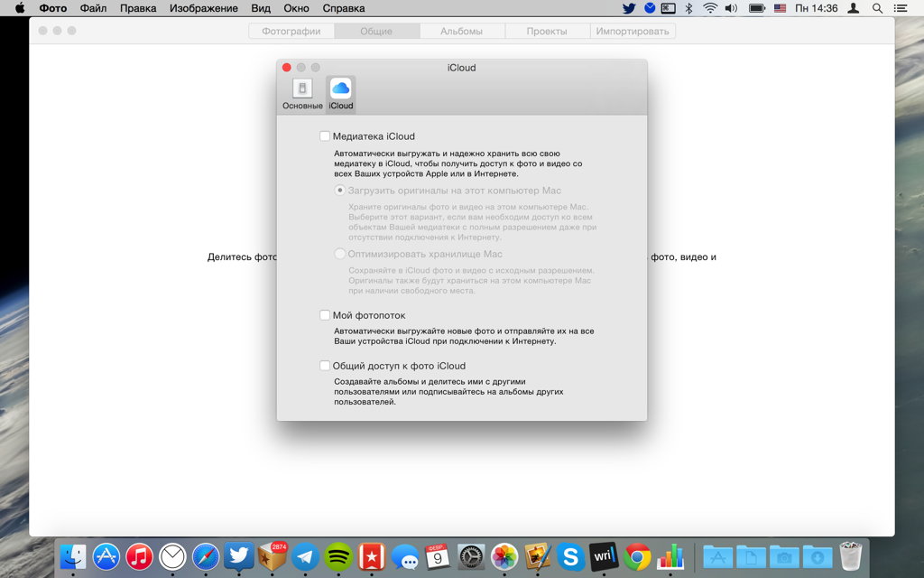Open the Bluetooth menu bar icon
This screenshot has height=578, width=924.
tap(688, 8)
